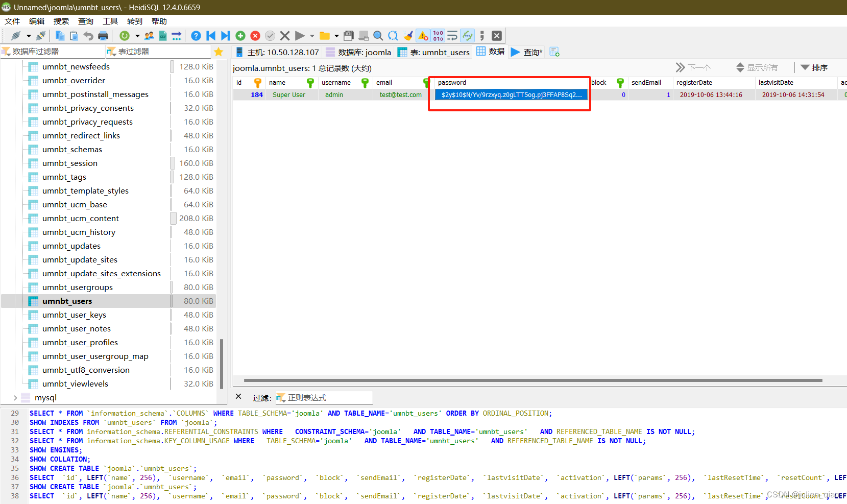The height and width of the screenshot is (504, 847).
Task: Click the yellow favorites star icon
Action: pos(219,52)
